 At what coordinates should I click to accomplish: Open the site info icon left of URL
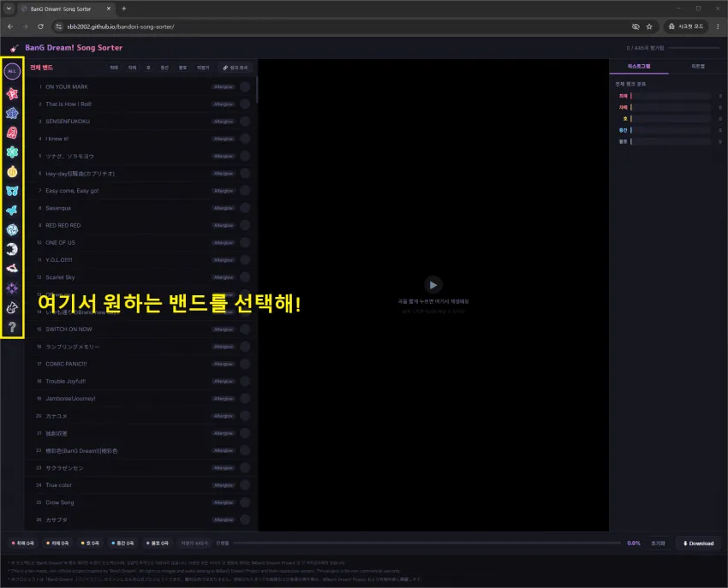(x=58, y=27)
